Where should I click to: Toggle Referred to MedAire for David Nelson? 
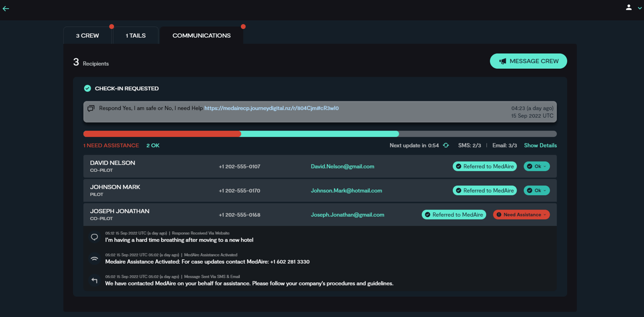point(484,166)
